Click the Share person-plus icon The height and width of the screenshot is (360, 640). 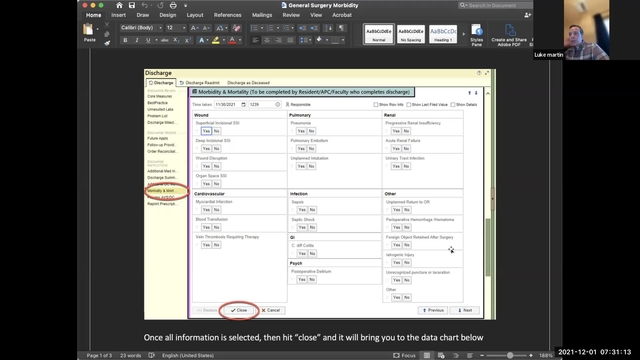pyautogui.click(x=527, y=15)
